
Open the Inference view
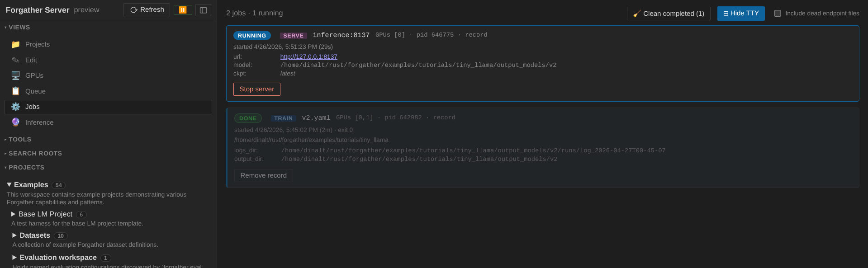click(108, 122)
